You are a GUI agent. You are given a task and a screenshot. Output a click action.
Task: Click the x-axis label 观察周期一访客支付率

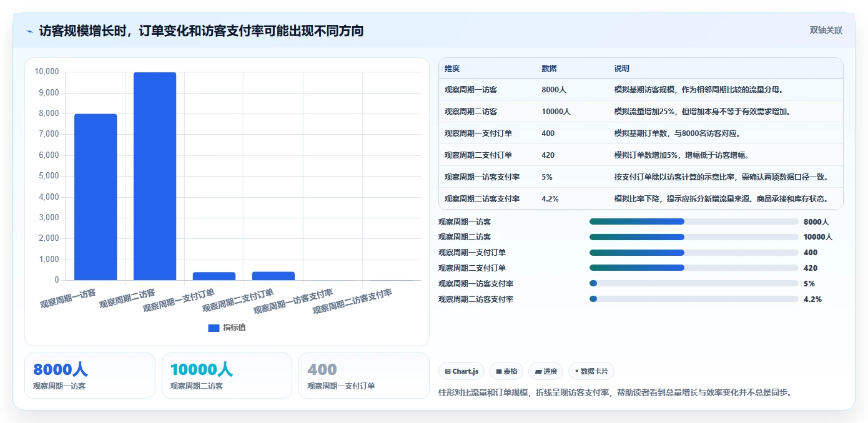coord(293,301)
